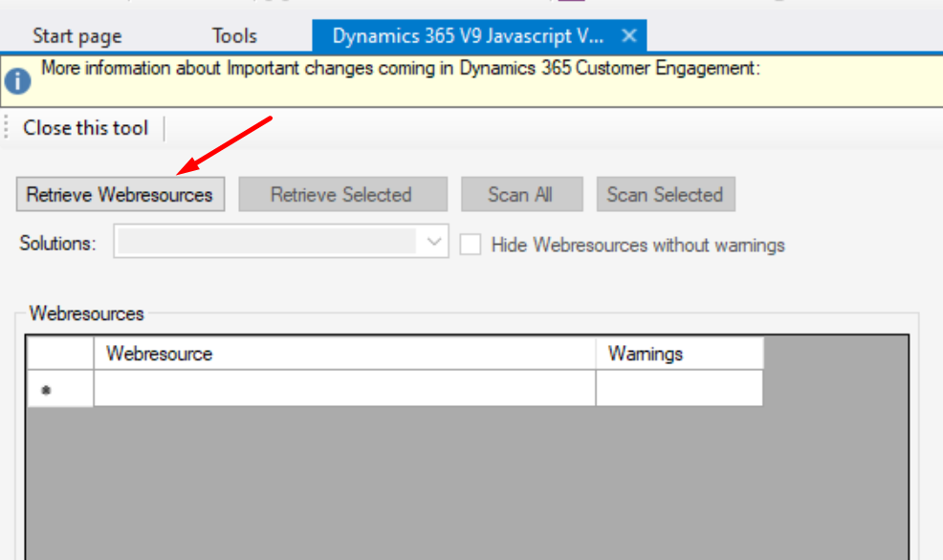Select the new row asterisk header

click(x=60, y=389)
